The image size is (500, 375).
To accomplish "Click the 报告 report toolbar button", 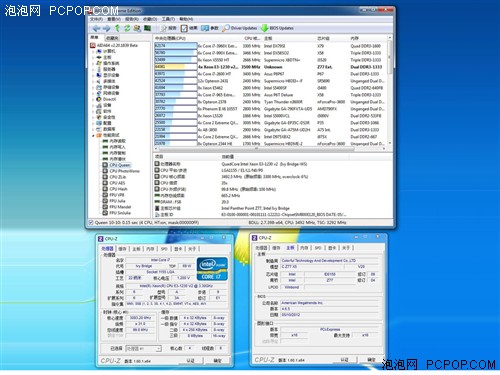I will point(169,28).
